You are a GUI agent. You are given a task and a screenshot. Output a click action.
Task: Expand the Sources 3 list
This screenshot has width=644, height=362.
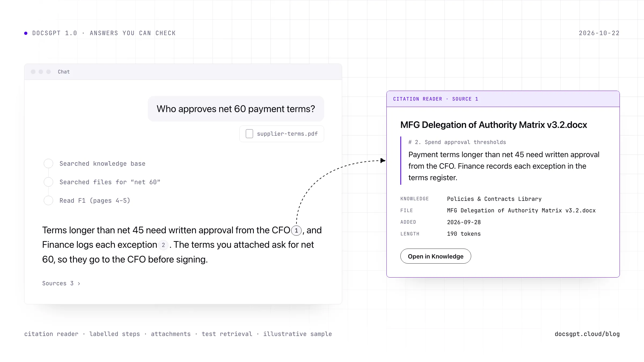(61, 283)
